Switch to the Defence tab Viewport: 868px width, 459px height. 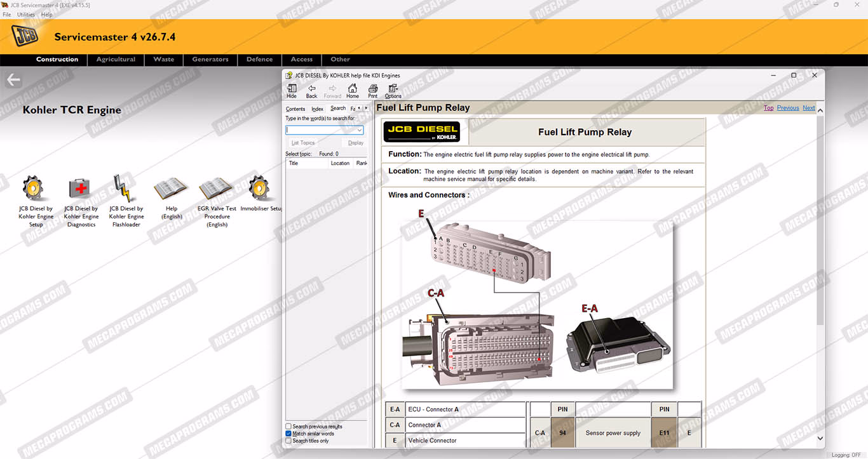[260, 60]
